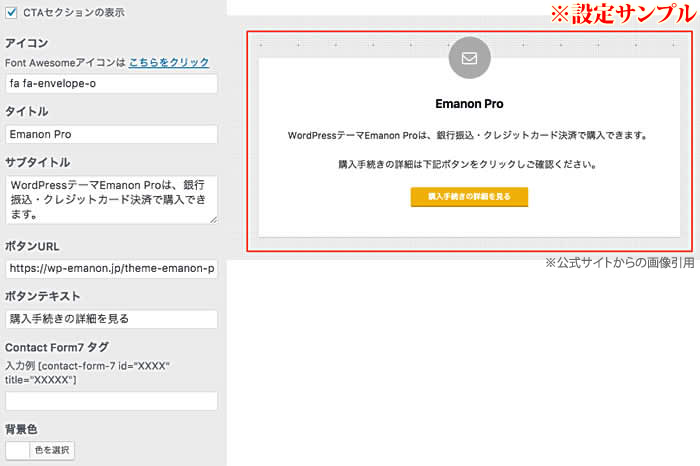Click the サブタイトル label
This screenshot has height=466, width=700.
(x=38, y=162)
